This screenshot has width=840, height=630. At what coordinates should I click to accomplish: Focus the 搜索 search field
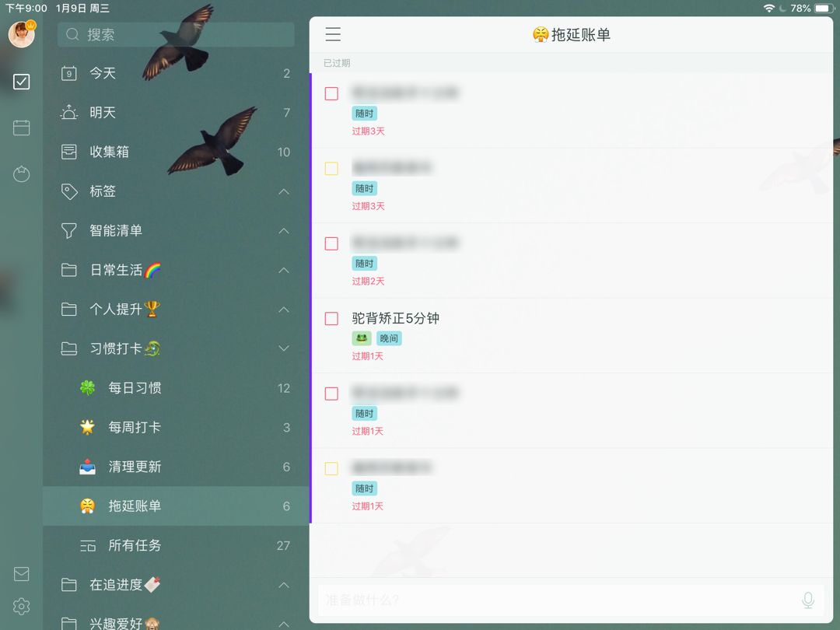(x=176, y=35)
